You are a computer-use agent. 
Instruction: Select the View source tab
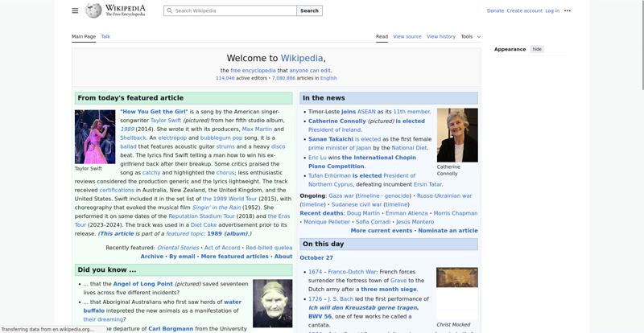click(406, 36)
